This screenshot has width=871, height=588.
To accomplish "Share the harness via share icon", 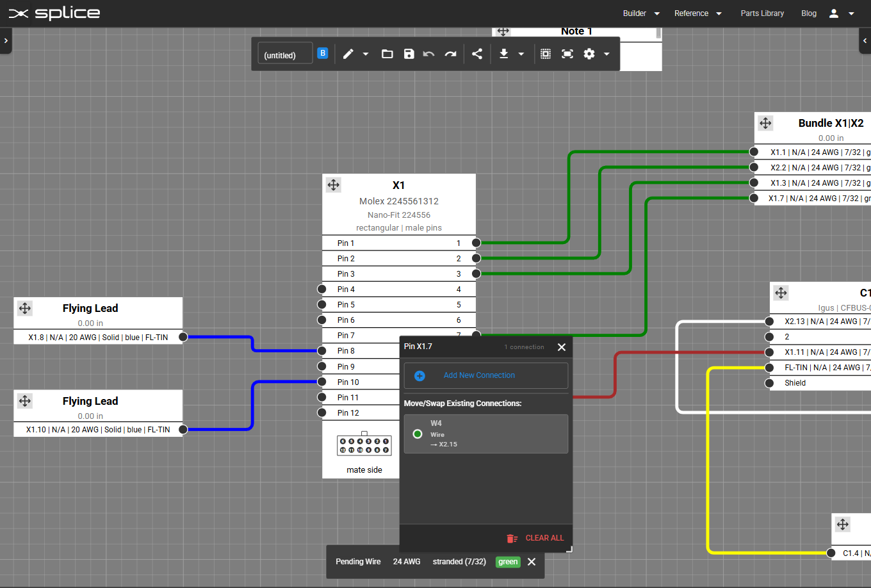I will [477, 54].
